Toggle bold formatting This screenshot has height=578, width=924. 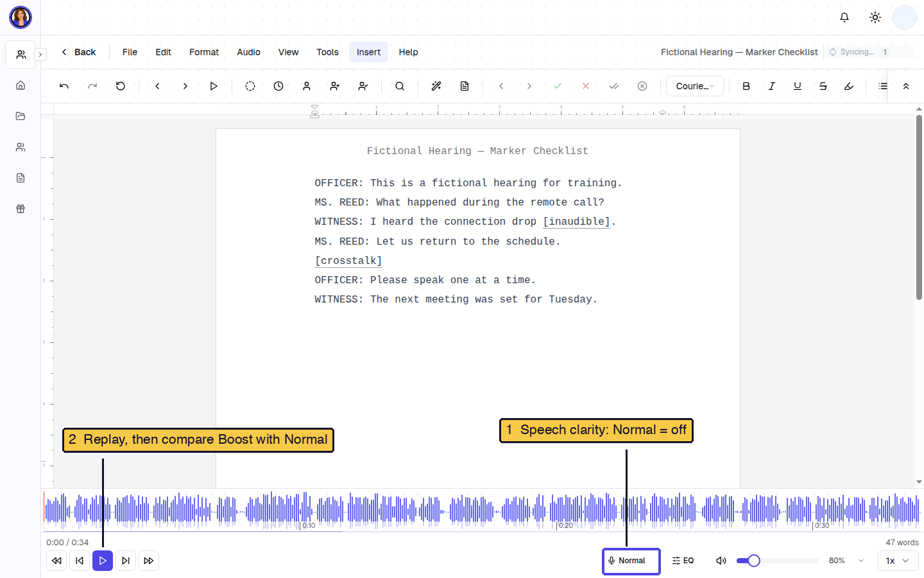pyautogui.click(x=746, y=86)
